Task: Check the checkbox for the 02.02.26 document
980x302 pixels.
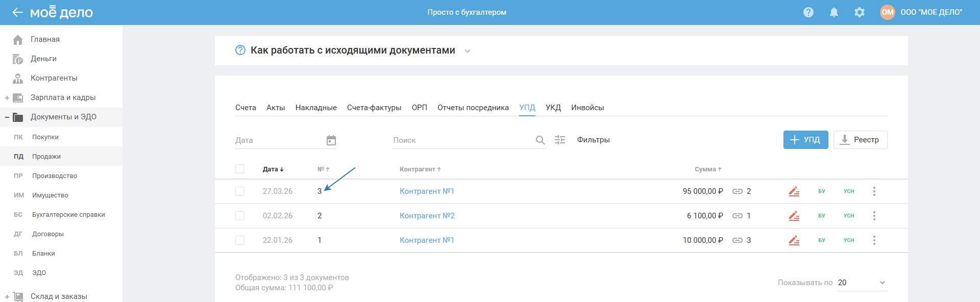Action: pyautogui.click(x=240, y=216)
